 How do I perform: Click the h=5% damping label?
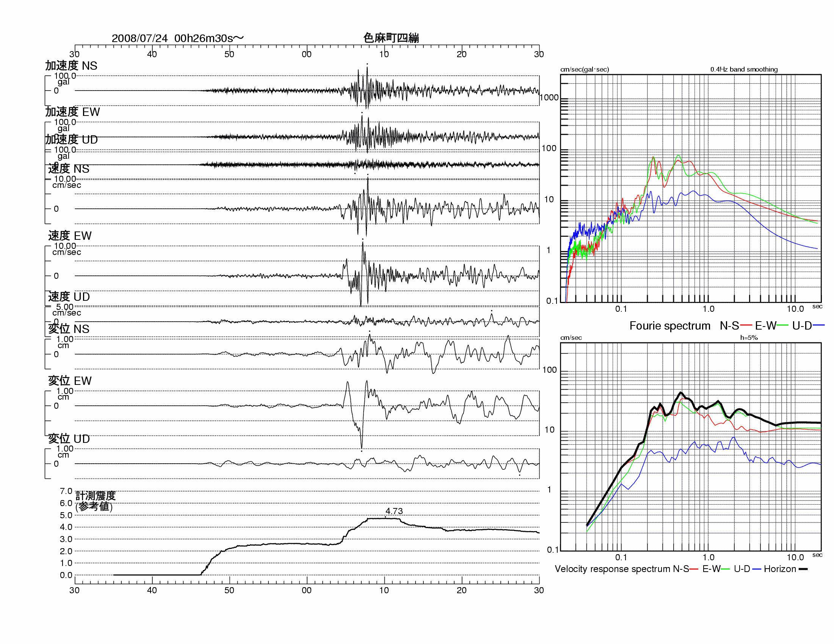[749, 338]
